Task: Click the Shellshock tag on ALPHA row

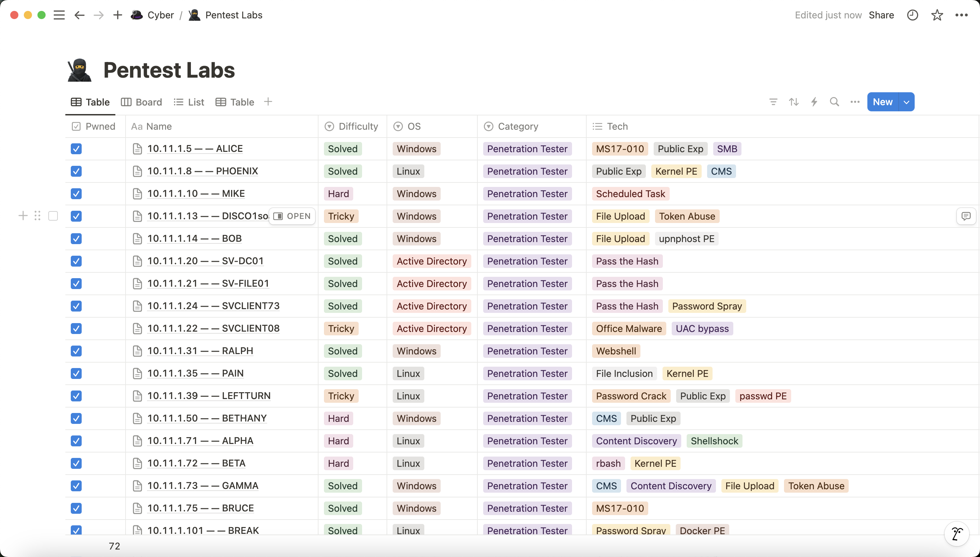Action: [x=714, y=441]
